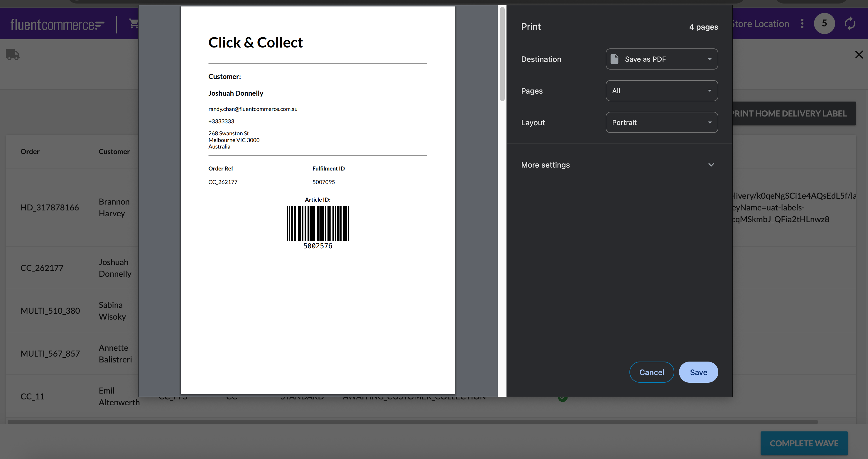Click the Save button in print dialog
868x459 pixels.
(x=698, y=372)
